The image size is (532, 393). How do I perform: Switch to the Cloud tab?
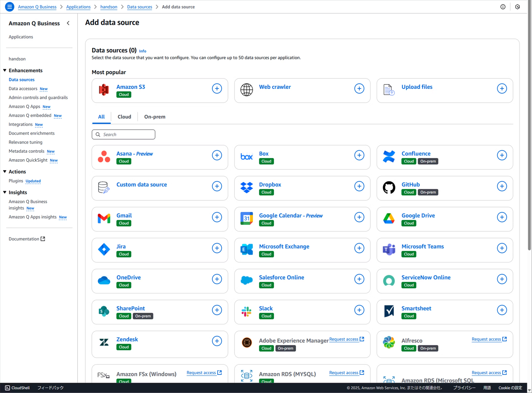pyautogui.click(x=124, y=117)
